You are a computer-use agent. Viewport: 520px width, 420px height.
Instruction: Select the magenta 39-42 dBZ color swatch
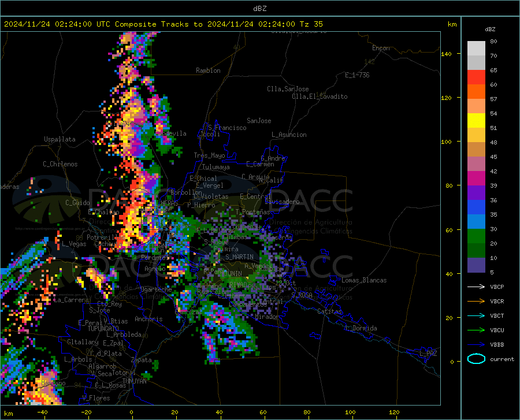(x=476, y=179)
